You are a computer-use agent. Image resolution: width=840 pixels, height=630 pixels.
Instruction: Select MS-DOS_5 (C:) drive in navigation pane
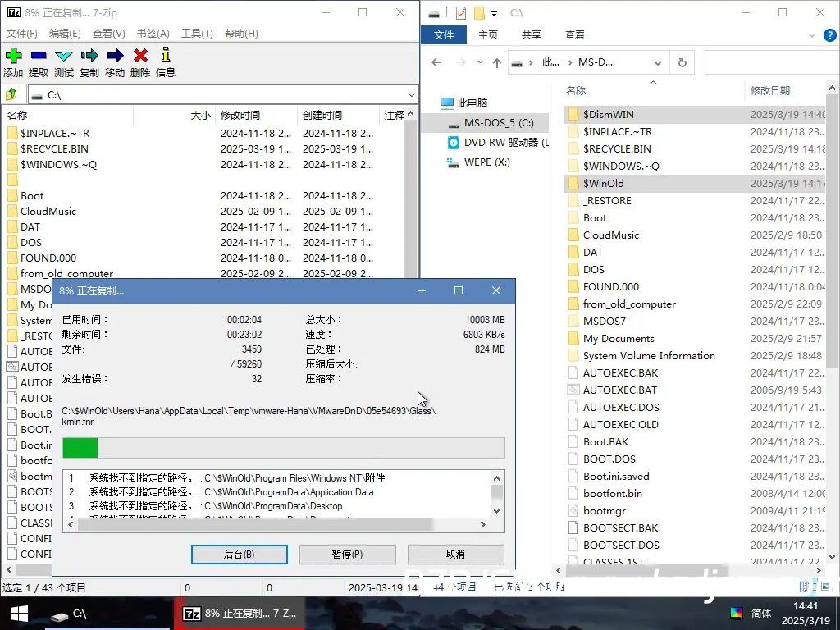(498, 123)
